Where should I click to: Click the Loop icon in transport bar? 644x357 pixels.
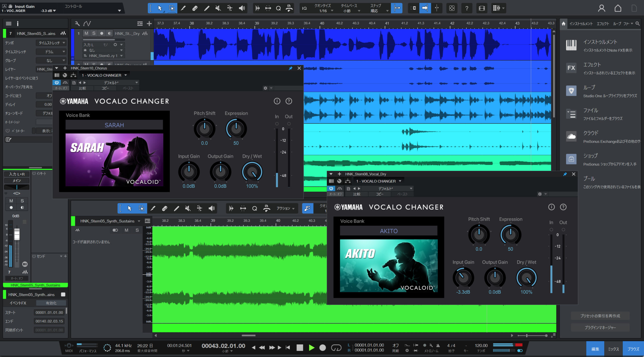[336, 348]
